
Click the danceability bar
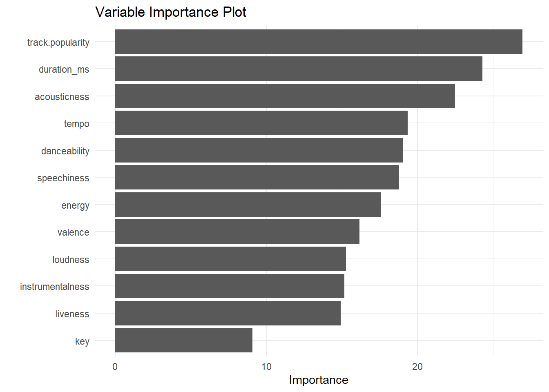coord(259,150)
